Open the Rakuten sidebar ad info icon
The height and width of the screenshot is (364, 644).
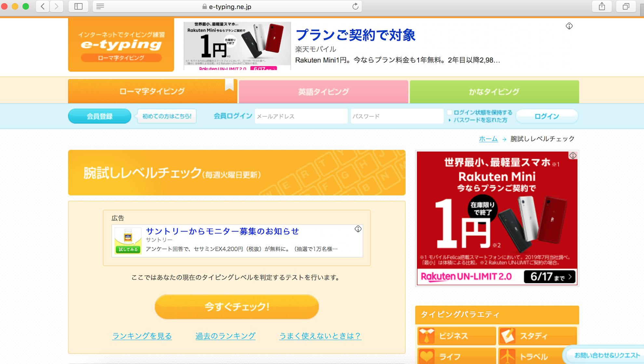pos(573,155)
